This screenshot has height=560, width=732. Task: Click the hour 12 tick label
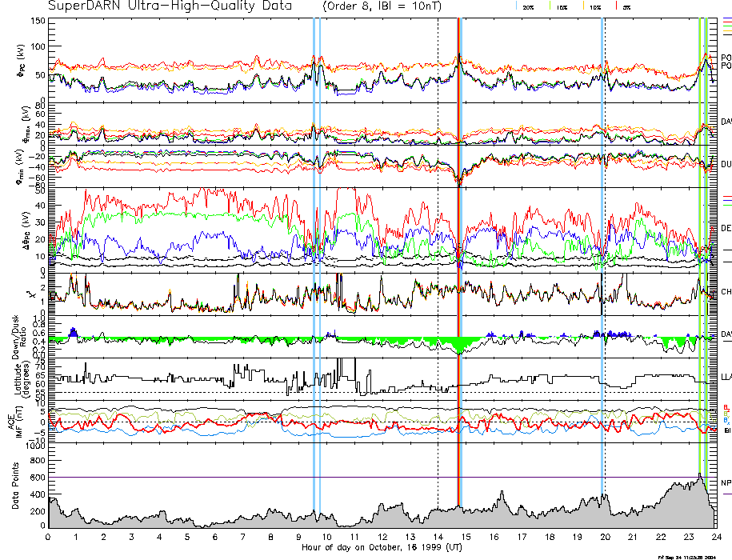[x=382, y=537]
